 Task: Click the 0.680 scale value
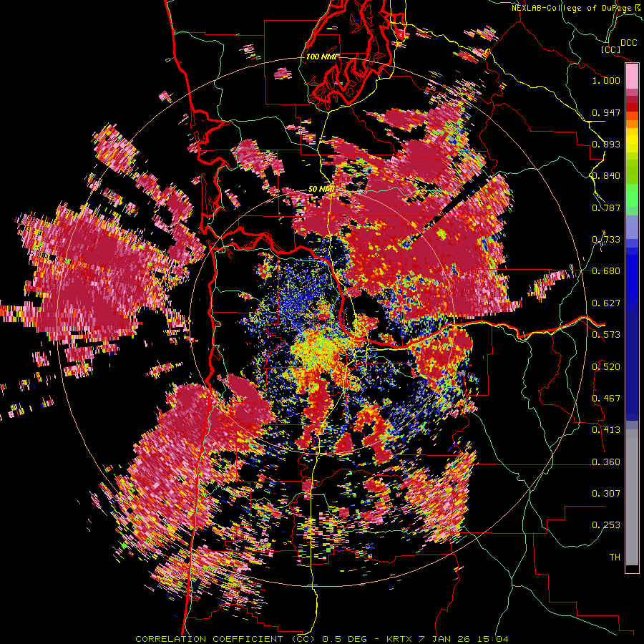[x=606, y=271]
